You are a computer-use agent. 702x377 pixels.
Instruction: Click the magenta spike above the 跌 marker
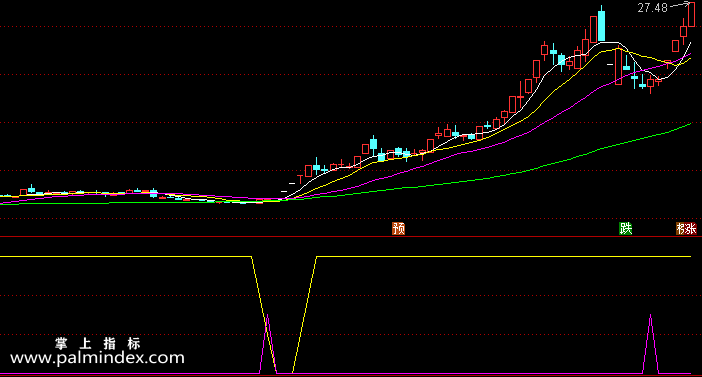tap(651, 343)
